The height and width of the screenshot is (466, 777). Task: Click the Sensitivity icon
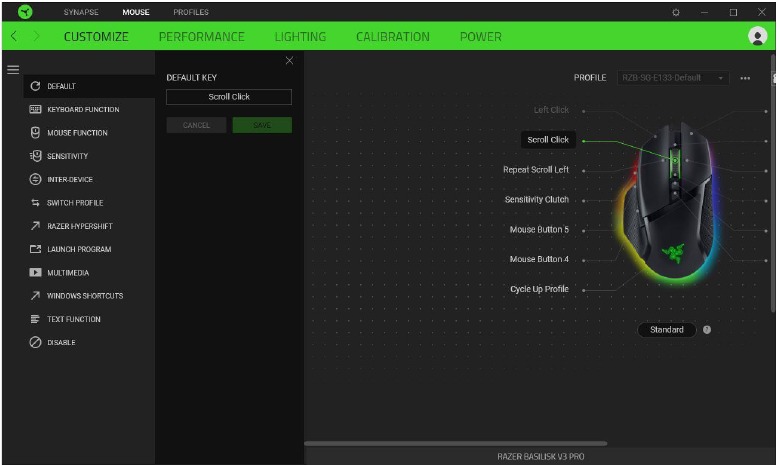pos(35,156)
